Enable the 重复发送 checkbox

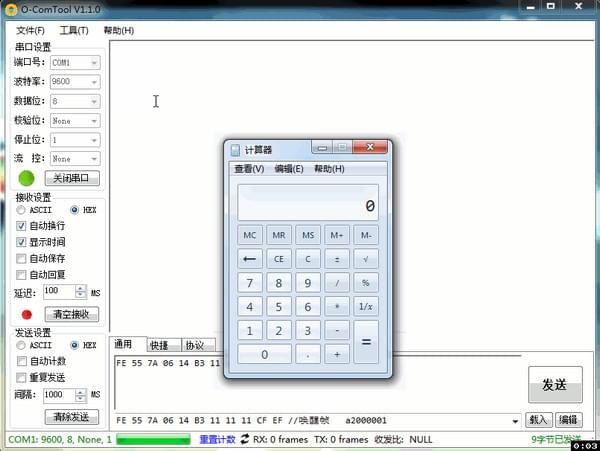(x=21, y=378)
